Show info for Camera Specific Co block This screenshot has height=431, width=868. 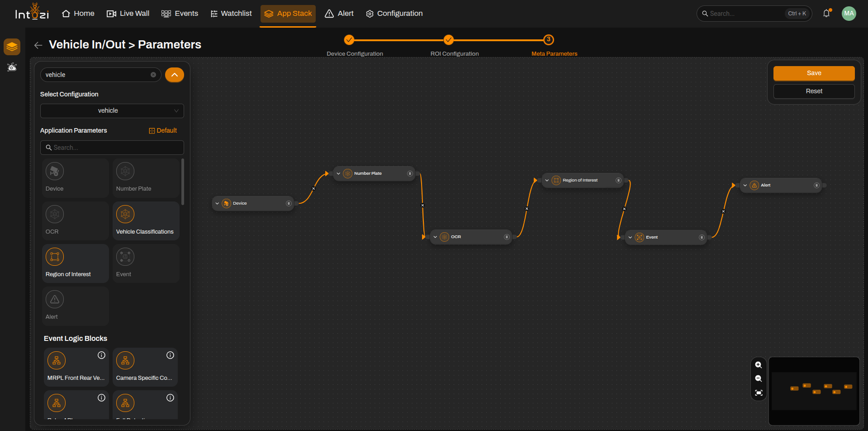click(x=170, y=355)
